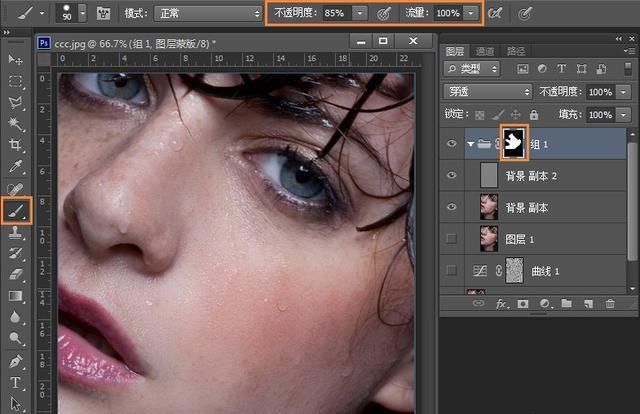The height and width of the screenshot is (414, 640).
Task: Click the 曲线 1 mask thumbnail
Action: (514, 270)
